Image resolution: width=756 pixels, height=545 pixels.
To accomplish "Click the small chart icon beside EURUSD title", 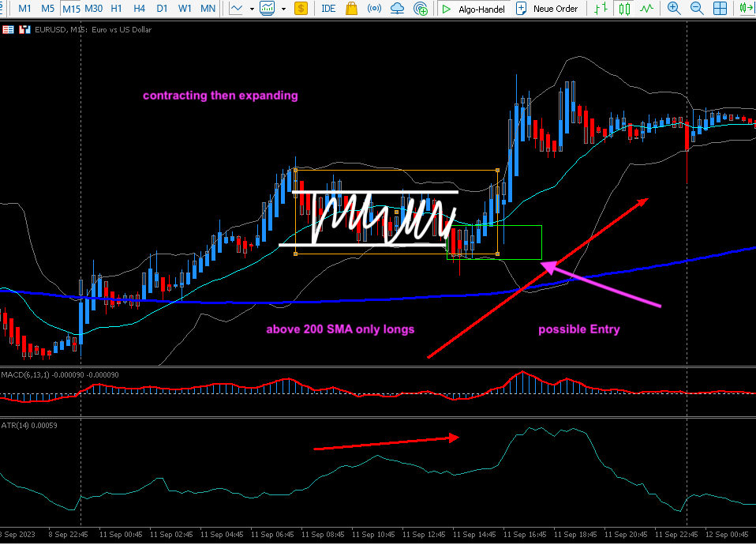I will [24, 30].
